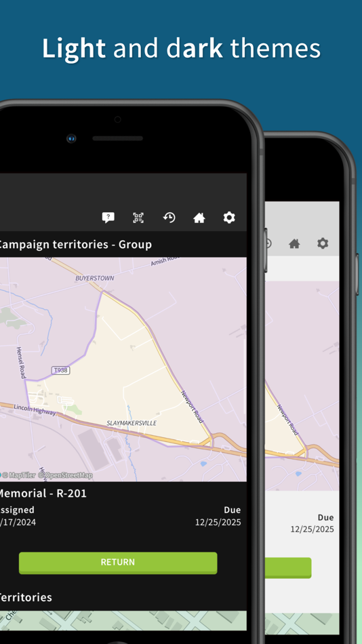
Task: Open the MapTiler attribution link
Action: pos(18,475)
